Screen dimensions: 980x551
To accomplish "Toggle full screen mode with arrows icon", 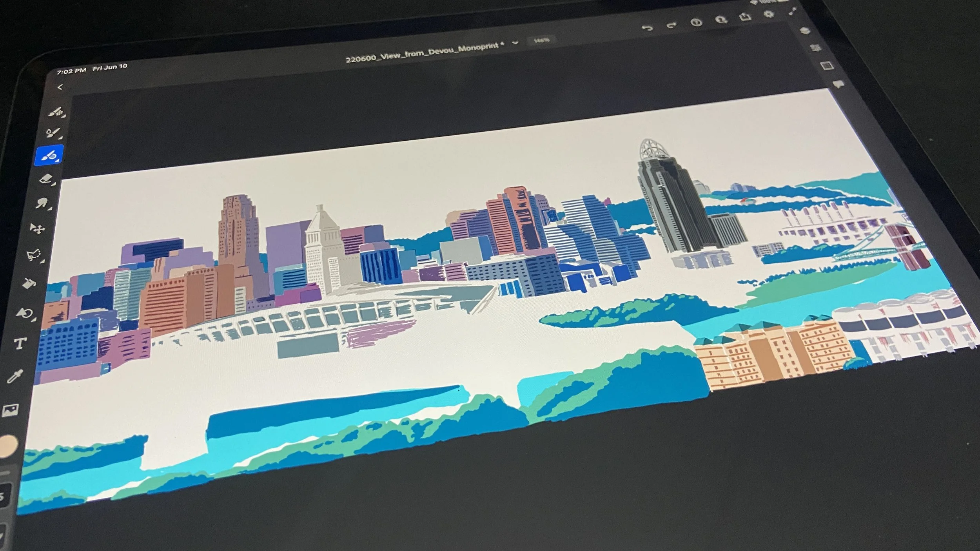I will pyautogui.click(x=793, y=11).
